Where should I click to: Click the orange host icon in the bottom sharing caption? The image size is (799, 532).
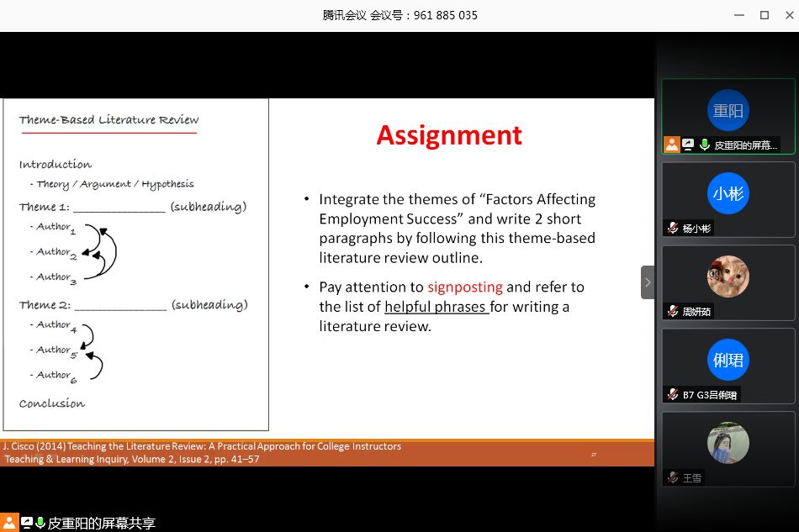click(x=9, y=523)
